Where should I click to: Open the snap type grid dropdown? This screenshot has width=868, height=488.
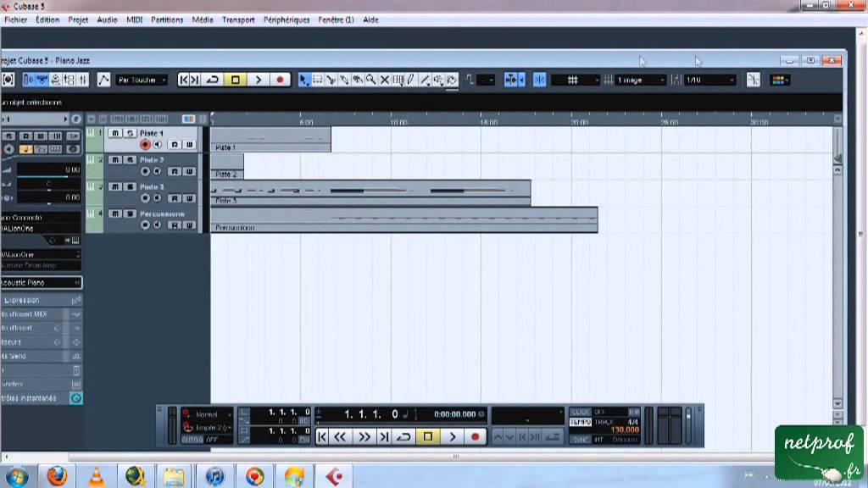click(576, 80)
